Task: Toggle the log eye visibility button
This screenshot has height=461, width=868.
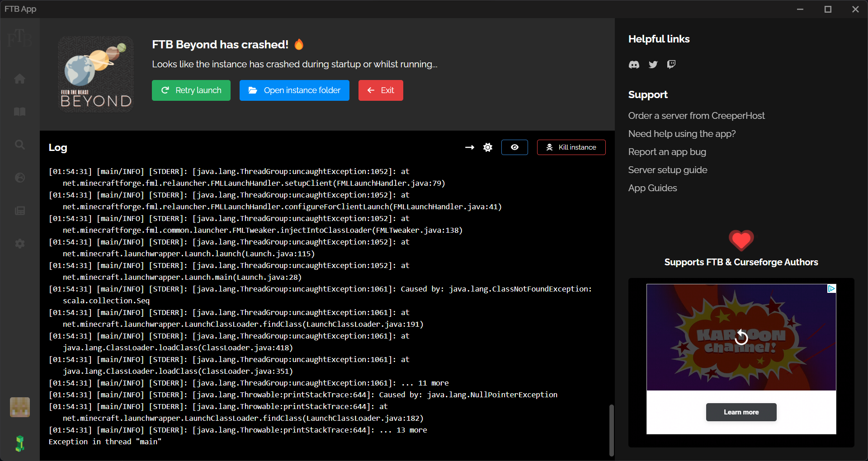Action: [x=514, y=147]
